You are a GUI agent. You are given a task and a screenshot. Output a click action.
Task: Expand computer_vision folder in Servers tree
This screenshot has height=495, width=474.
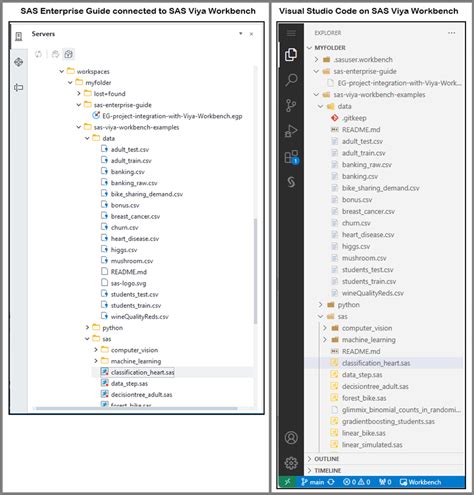[96, 350]
